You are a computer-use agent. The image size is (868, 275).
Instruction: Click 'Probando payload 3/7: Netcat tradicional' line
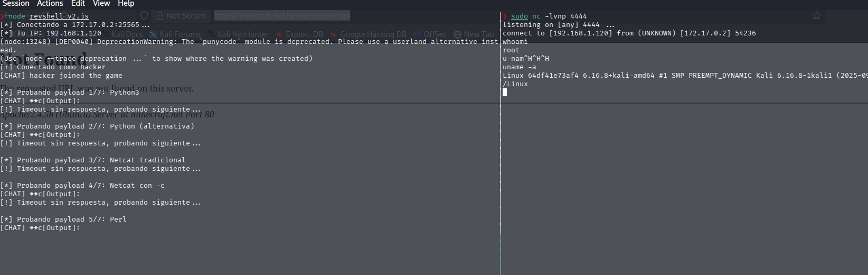tap(93, 160)
